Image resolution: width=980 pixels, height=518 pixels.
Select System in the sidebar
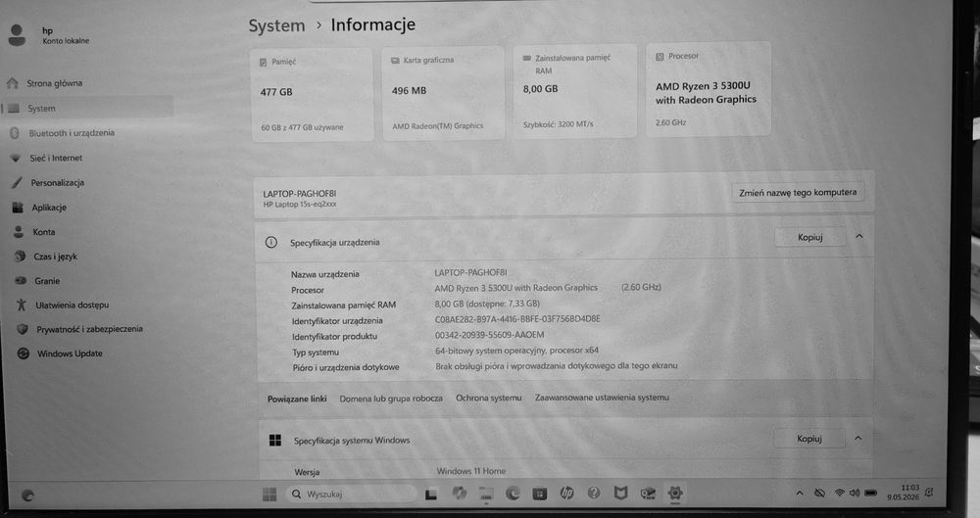pyautogui.click(x=87, y=108)
